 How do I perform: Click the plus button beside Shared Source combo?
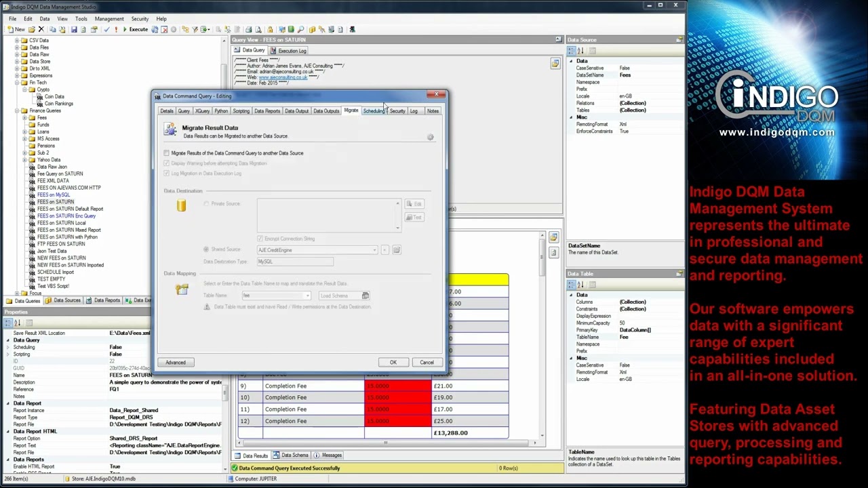(384, 250)
